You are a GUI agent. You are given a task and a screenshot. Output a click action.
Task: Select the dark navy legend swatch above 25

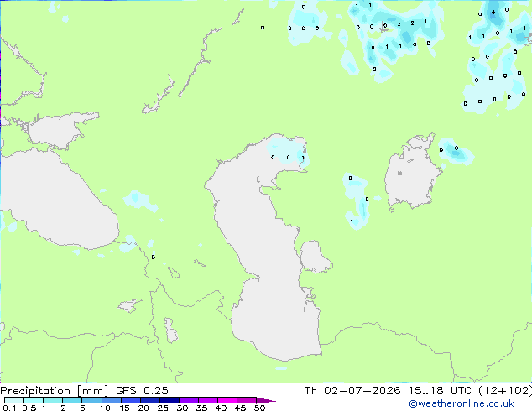[170, 400]
